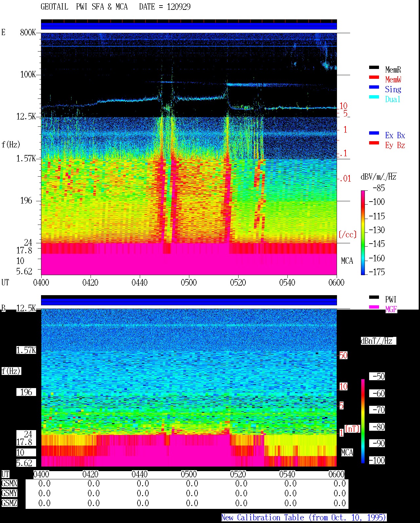The width and height of the screenshot is (420, 523).
Task: Click the red "[/cc]" density unit label
Action: coord(347,235)
